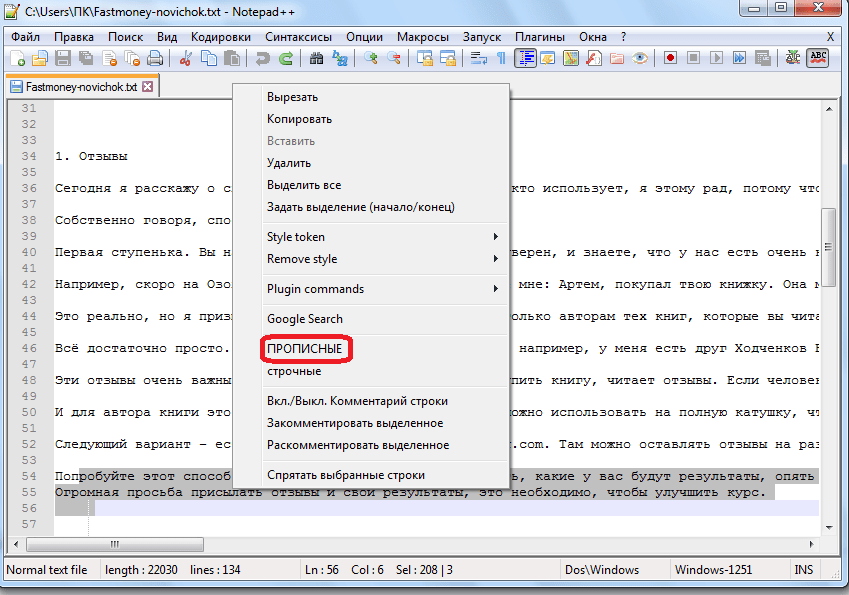Start macro recording with the red dot icon
Viewport: 849px width, 595px height.
coord(671,58)
